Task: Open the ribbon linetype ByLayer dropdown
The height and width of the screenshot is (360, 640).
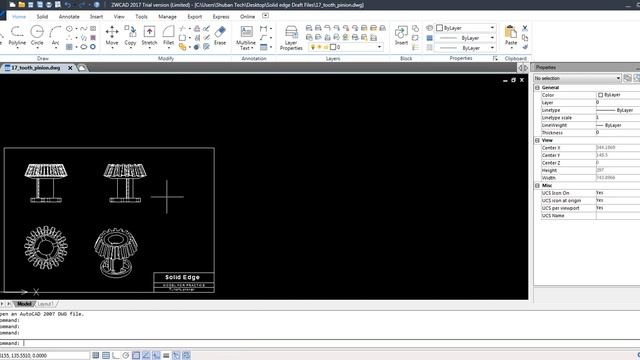Action: click(492, 38)
